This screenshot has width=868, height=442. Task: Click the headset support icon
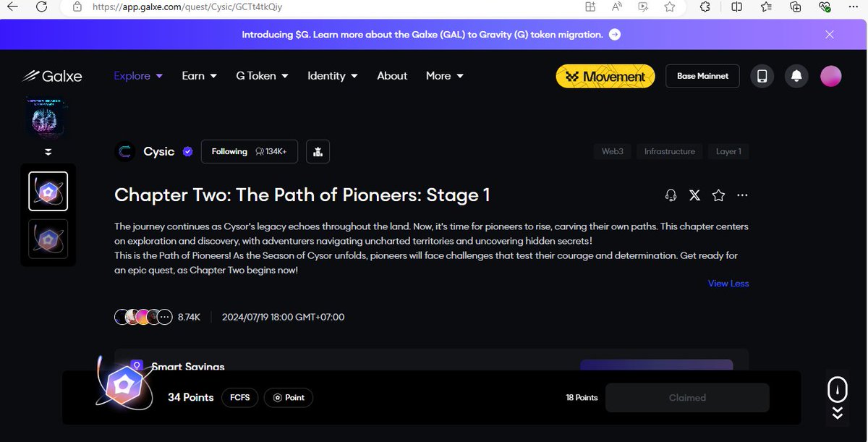(671, 195)
